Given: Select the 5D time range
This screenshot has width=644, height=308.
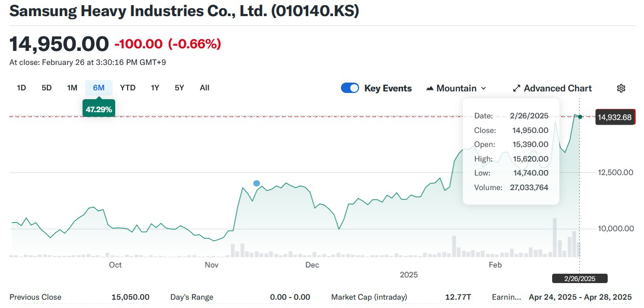Looking at the screenshot, I should tap(47, 88).
